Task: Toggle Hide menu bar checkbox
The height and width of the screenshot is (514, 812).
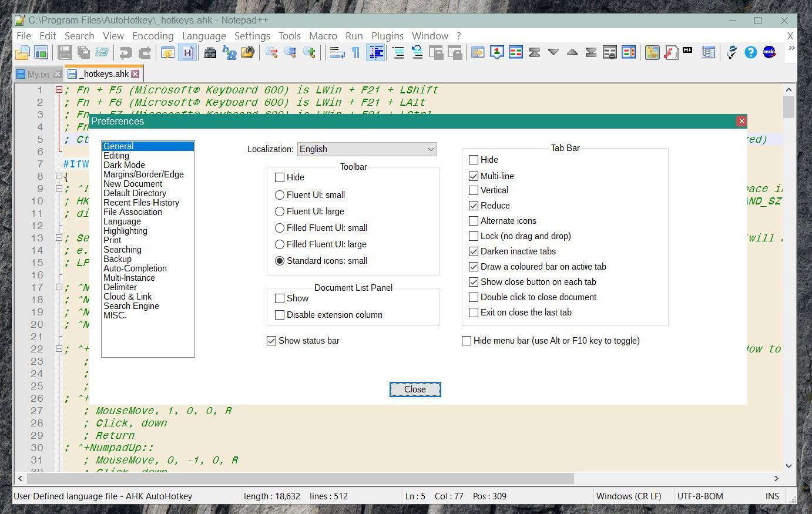Action: tap(467, 341)
